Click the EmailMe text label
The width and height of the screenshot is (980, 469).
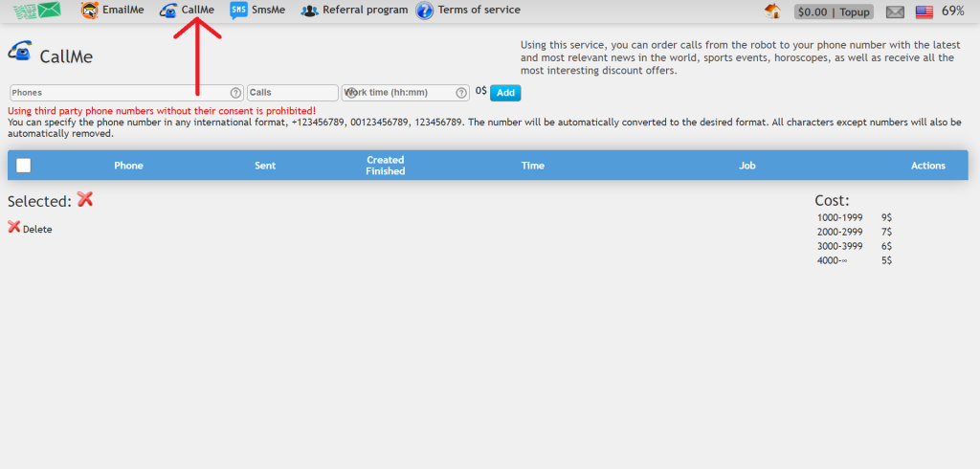123,10
